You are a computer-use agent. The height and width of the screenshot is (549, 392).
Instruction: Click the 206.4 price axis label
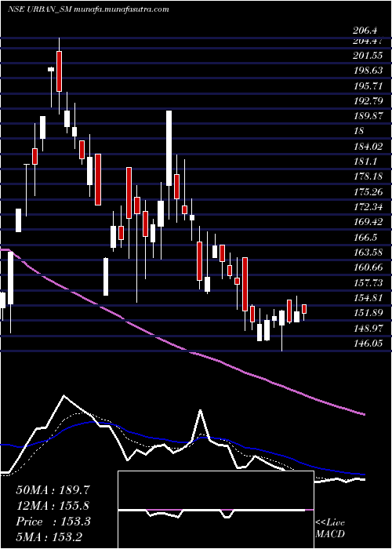(x=365, y=31)
